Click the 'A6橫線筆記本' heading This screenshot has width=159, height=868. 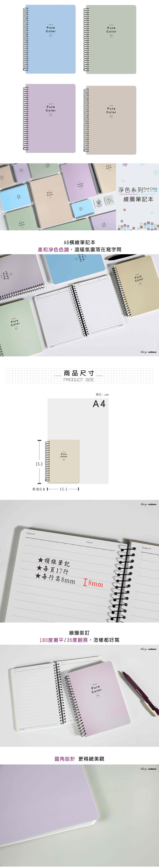pos(79,242)
